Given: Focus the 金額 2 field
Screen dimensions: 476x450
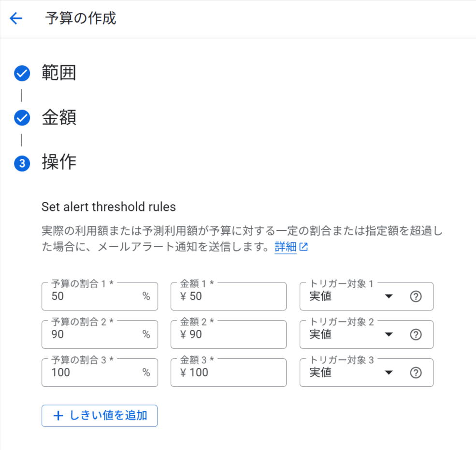Looking at the screenshot, I should click(229, 335).
